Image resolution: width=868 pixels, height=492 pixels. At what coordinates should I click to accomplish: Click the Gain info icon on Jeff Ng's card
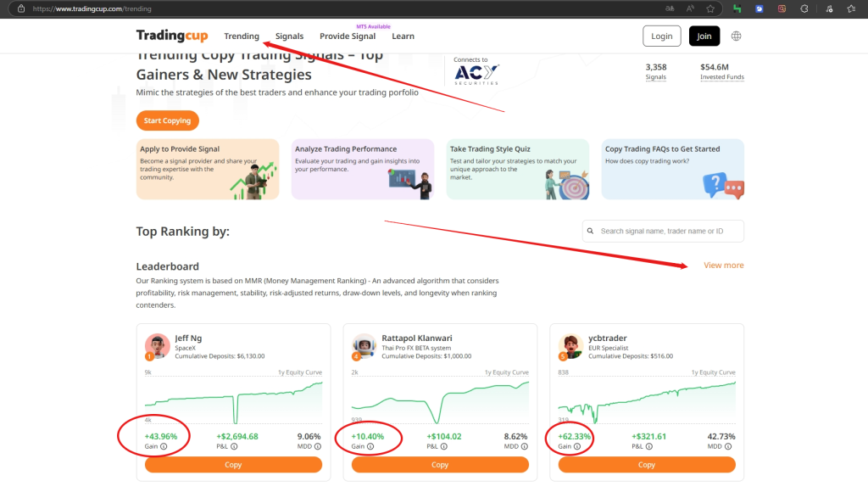[x=164, y=446]
